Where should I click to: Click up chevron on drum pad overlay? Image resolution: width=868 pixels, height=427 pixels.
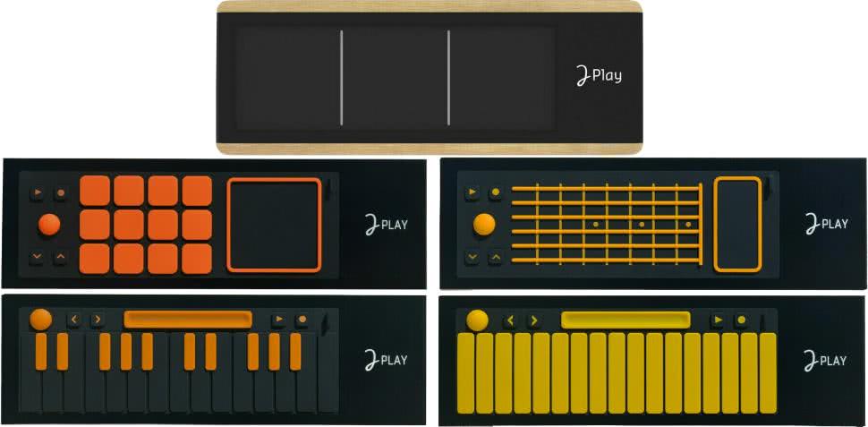60,257
